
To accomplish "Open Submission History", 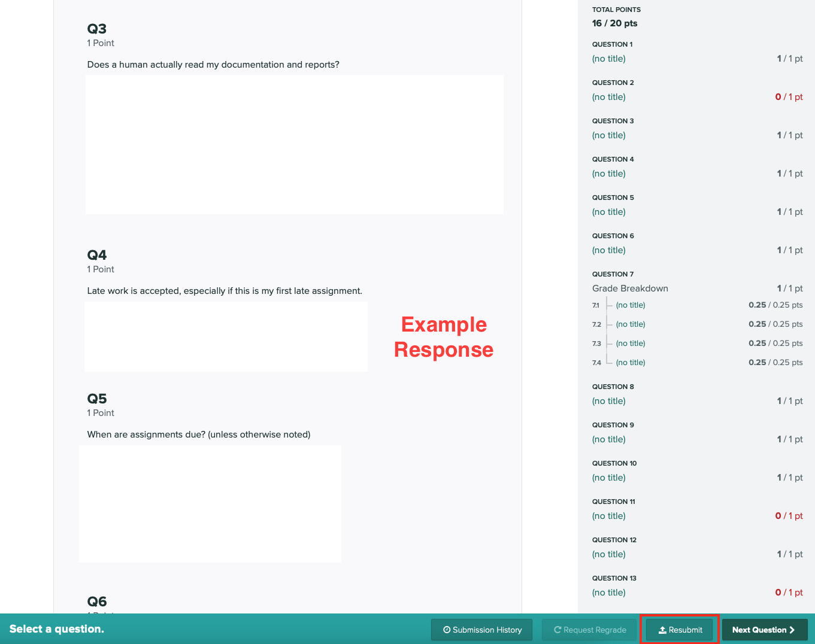I will (481, 630).
